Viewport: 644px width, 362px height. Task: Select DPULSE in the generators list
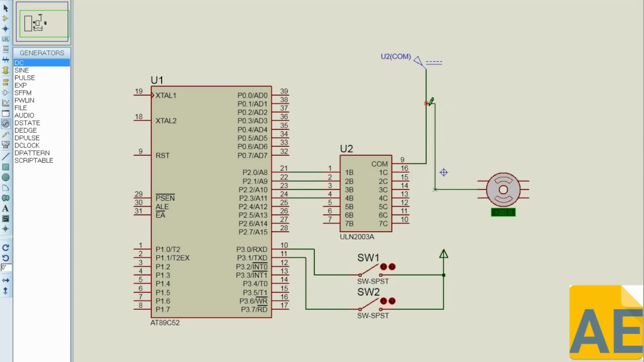point(42,138)
